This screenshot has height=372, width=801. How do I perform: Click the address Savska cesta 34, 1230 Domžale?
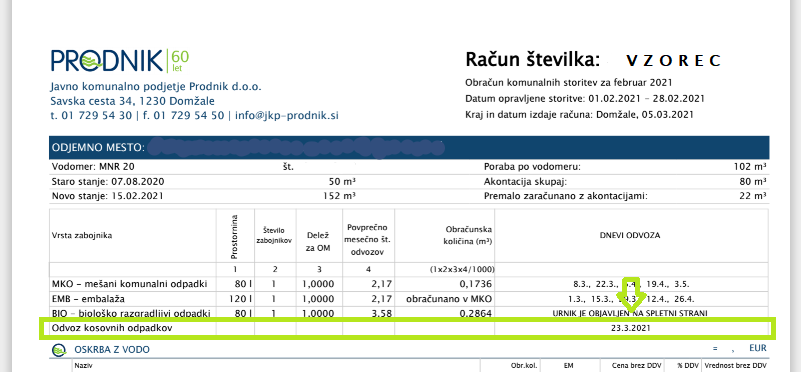click(132, 101)
